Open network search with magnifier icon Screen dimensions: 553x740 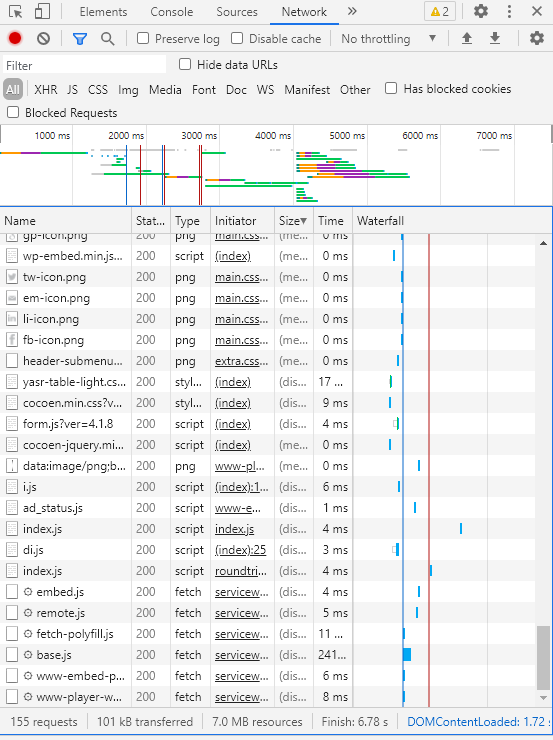[x=108, y=39]
